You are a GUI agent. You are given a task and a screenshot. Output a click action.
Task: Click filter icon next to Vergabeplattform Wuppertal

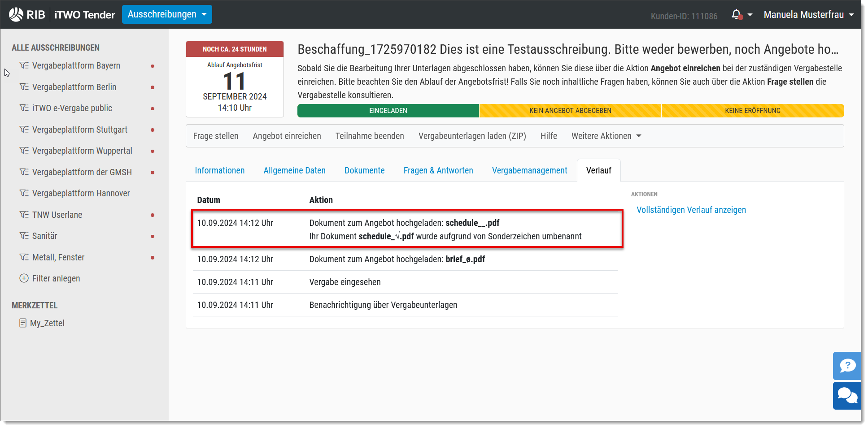(x=24, y=151)
